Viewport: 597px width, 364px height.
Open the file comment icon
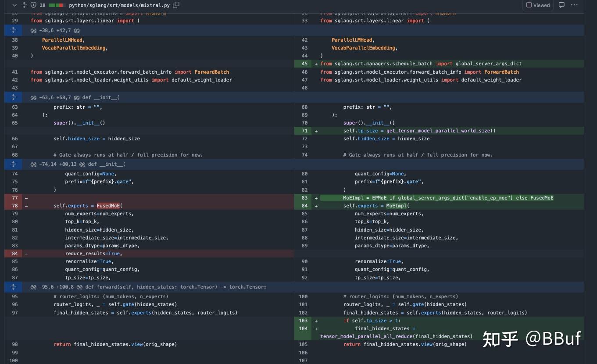tap(561, 5)
